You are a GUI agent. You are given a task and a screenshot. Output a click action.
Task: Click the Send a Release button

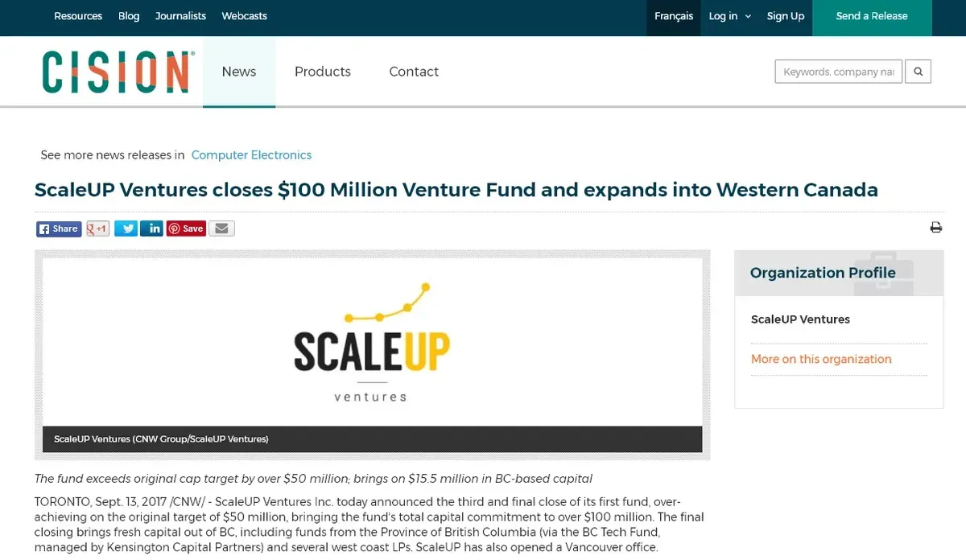872,18
